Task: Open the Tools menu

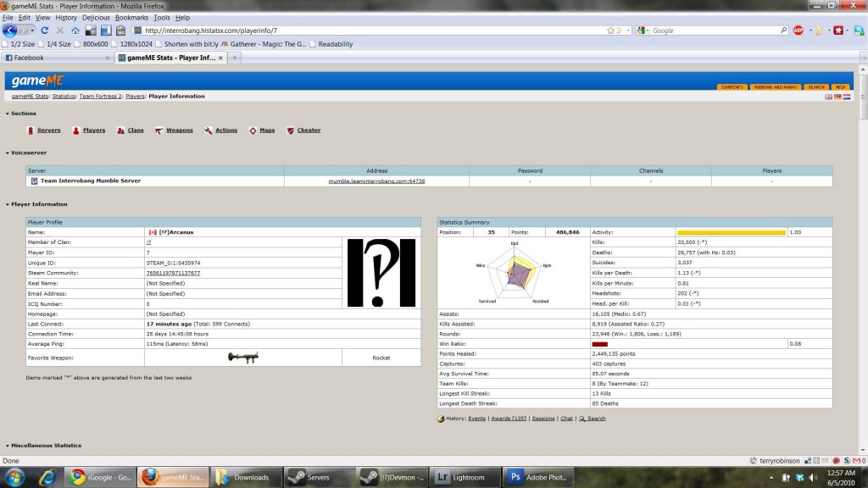Action: [x=162, y=18]
